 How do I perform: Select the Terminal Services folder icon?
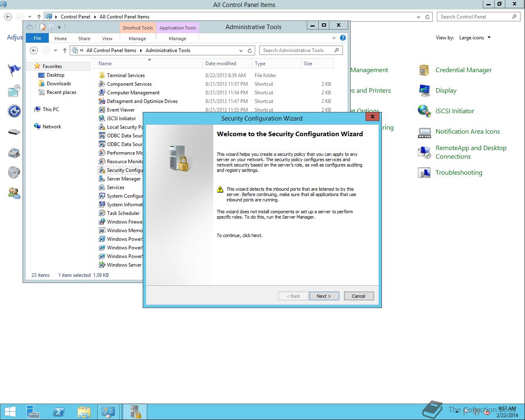click(x=102, y=75)
